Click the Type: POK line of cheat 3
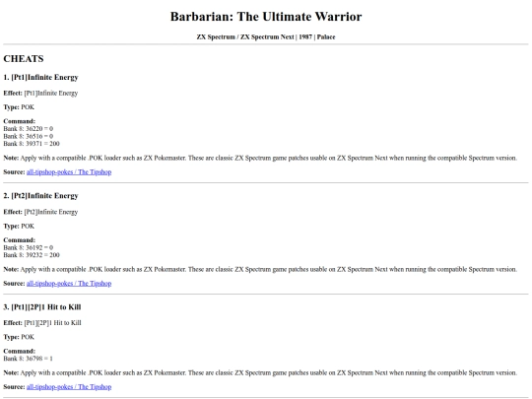 point(19,337)
